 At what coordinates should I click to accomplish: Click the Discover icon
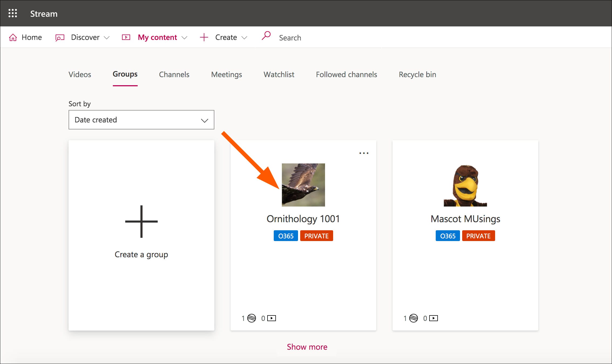(60, 37)
